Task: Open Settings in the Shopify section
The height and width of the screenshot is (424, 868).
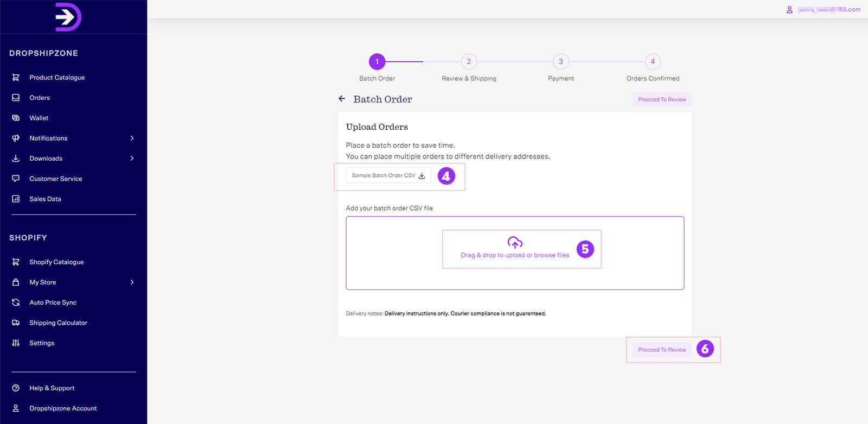Action: pos(42,343)
